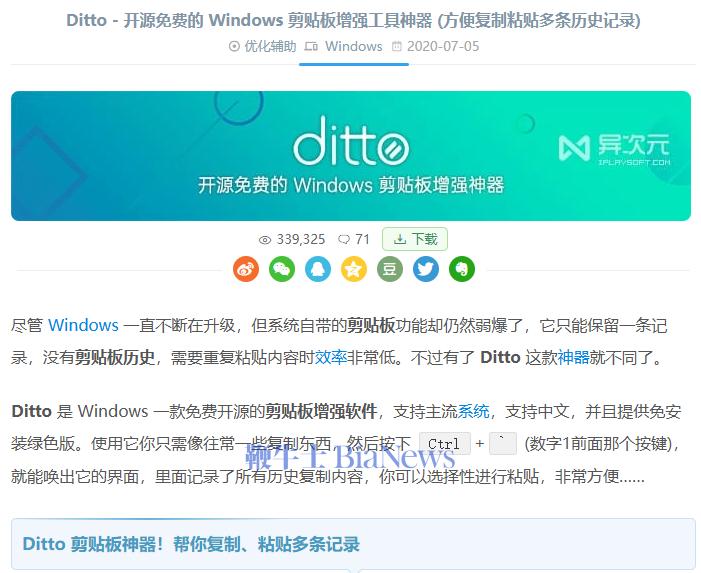Image resolution: width=701 pixels, height=573 pixels.
Task: Share article to Weibo
Action: (246, 269)
